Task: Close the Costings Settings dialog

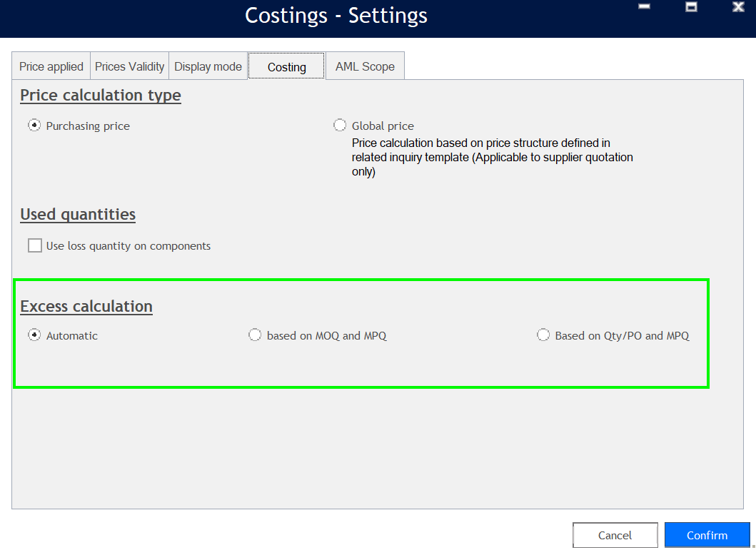Action: pyautogui.click(x=738, y=7)
